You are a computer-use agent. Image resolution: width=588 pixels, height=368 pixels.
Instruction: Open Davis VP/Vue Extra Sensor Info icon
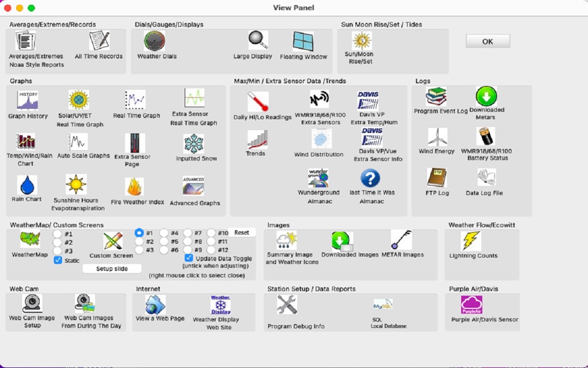pyautogui.click(x=372, y=136)
